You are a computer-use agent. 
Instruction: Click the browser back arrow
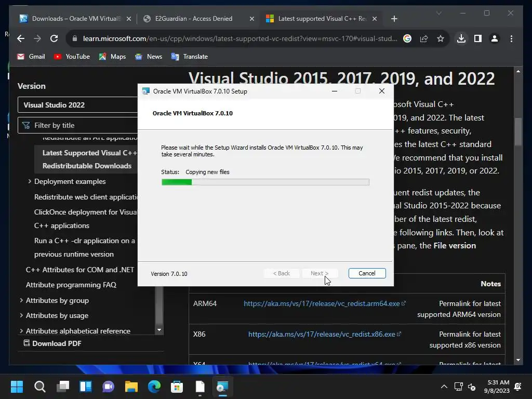point(21,38)
